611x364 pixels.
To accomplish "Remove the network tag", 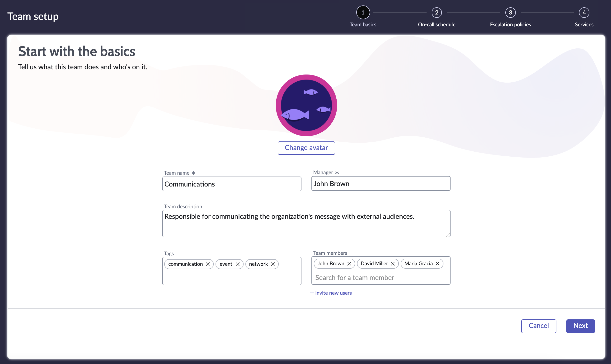I will 273,264.
